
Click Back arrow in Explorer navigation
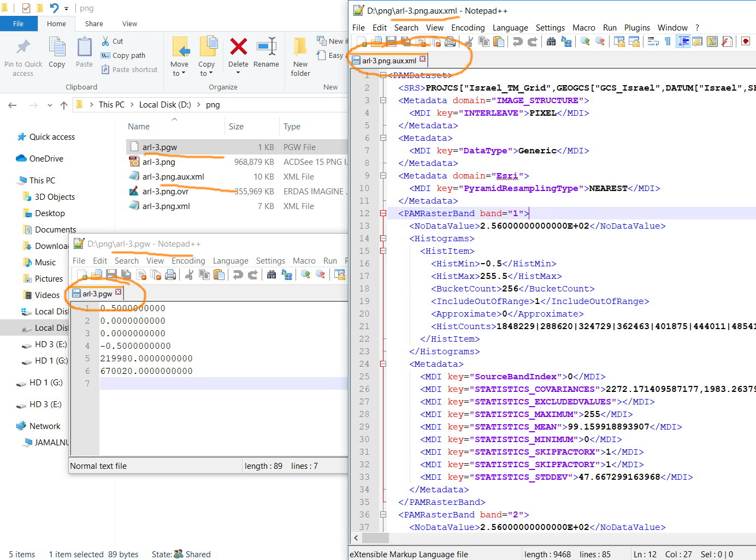(13, 105)
